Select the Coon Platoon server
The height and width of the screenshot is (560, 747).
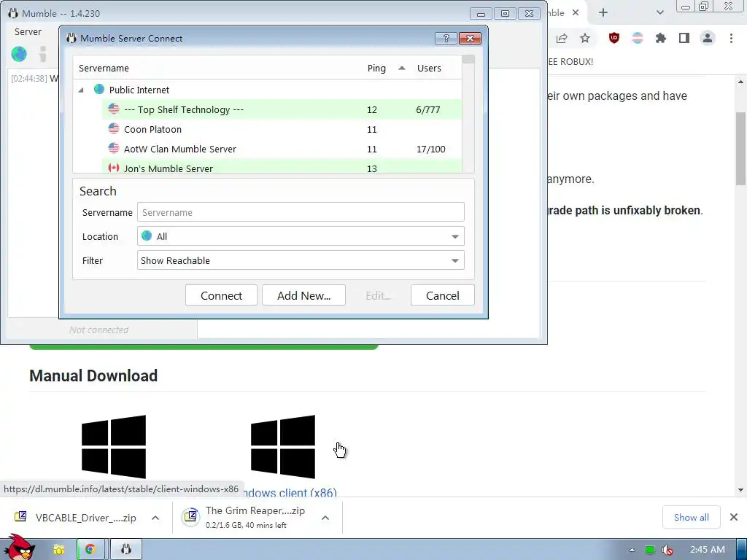(282, 129)
